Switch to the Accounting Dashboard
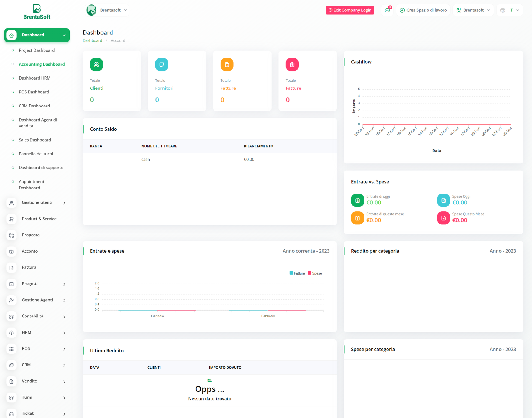Viewport: 532px width, 418px height. (42, 64)
